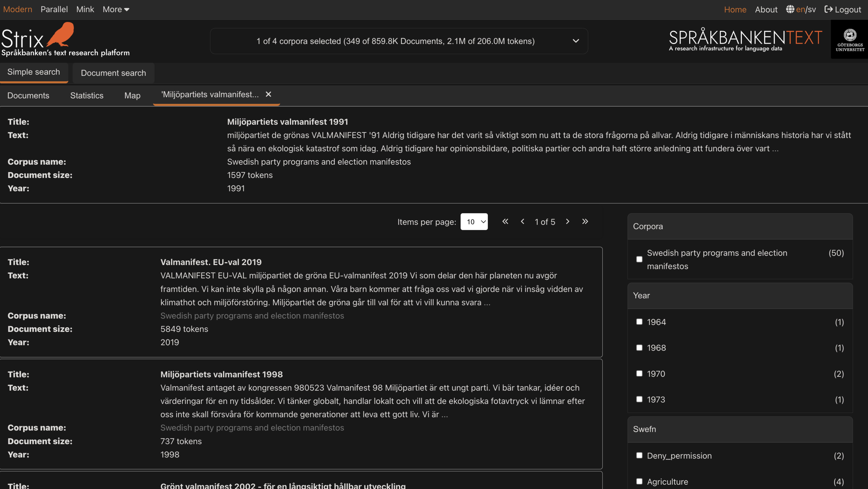The image size is (868, 489).
Task: Click the (50) count beside the corpus
Action: [x=836, y=253]
